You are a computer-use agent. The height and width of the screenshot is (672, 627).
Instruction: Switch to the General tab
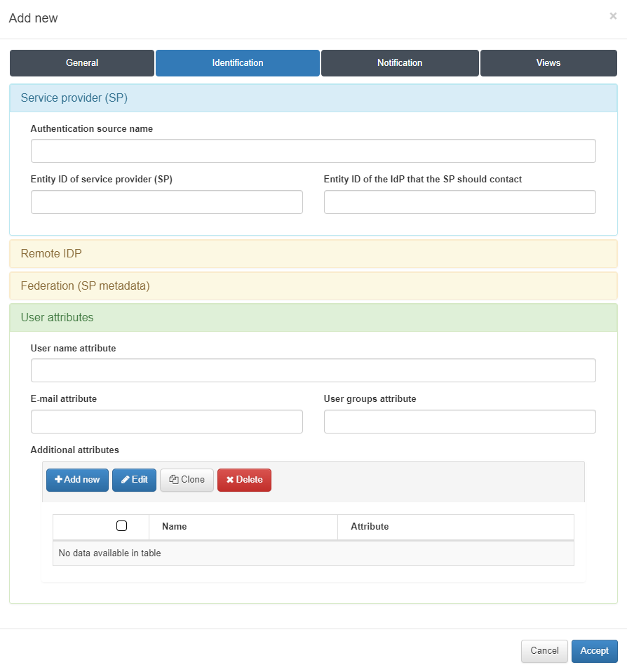(82, 63)
